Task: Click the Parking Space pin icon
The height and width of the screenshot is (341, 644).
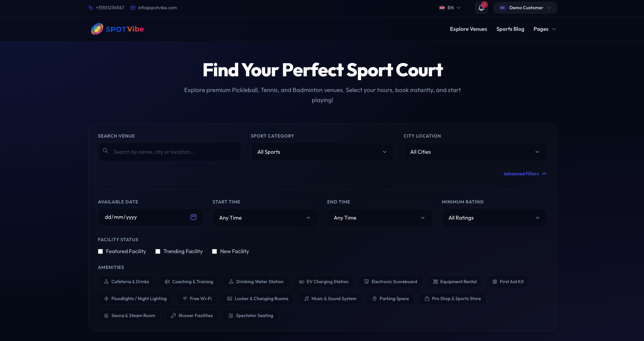Action: click(375, 299)
